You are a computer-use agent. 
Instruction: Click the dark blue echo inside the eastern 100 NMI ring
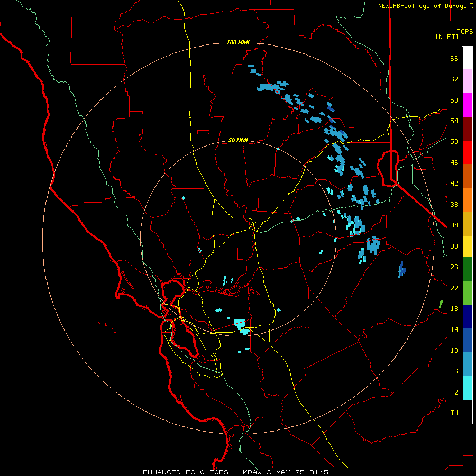tap(401, 270)
